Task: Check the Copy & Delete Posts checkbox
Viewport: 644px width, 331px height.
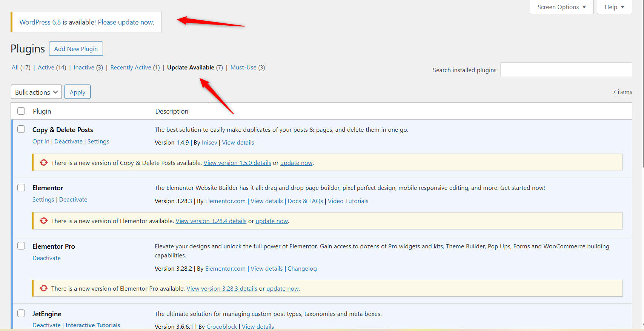Action: click(21, 129)
